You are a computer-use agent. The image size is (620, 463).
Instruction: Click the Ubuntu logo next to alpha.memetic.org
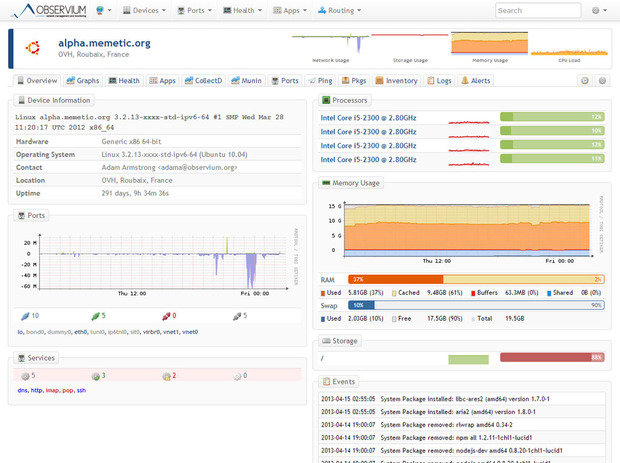point(34,48)
